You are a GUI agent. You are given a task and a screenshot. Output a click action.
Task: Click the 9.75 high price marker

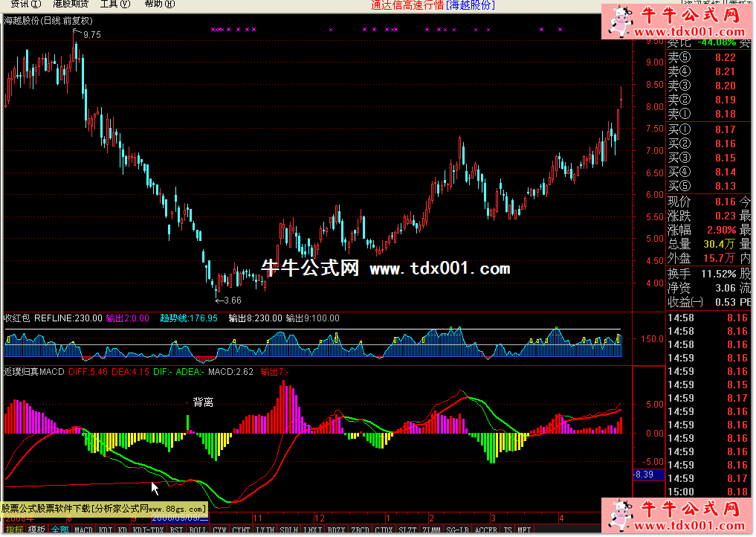click(x=92, y=35)
